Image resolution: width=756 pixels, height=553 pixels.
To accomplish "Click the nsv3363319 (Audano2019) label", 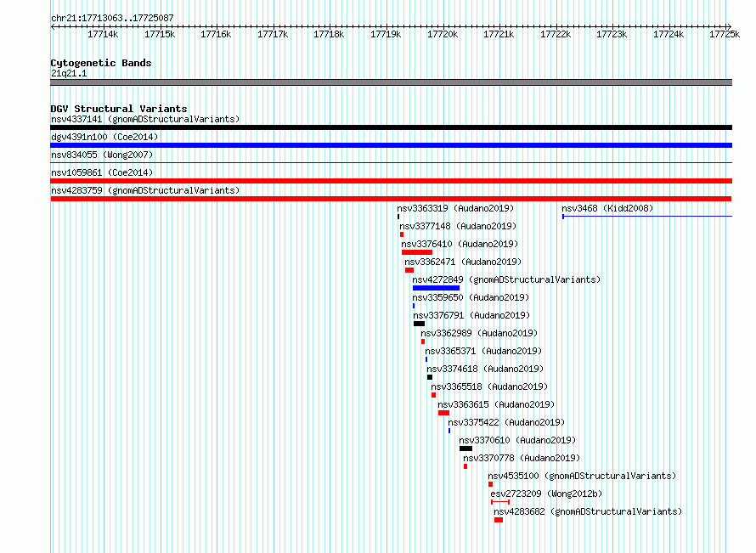I will pos(455,208).
